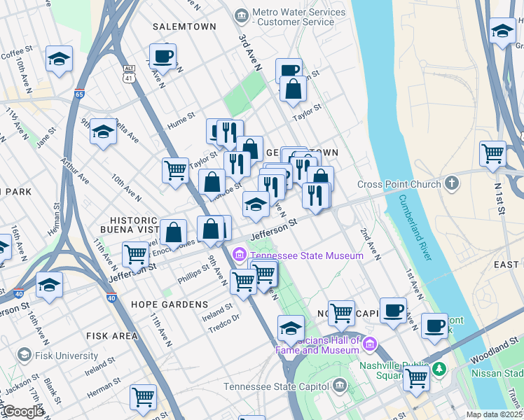Click the Musicians Hall of Fame icon
The width and height of the screenshot is (524, 420).
[370, 344]
